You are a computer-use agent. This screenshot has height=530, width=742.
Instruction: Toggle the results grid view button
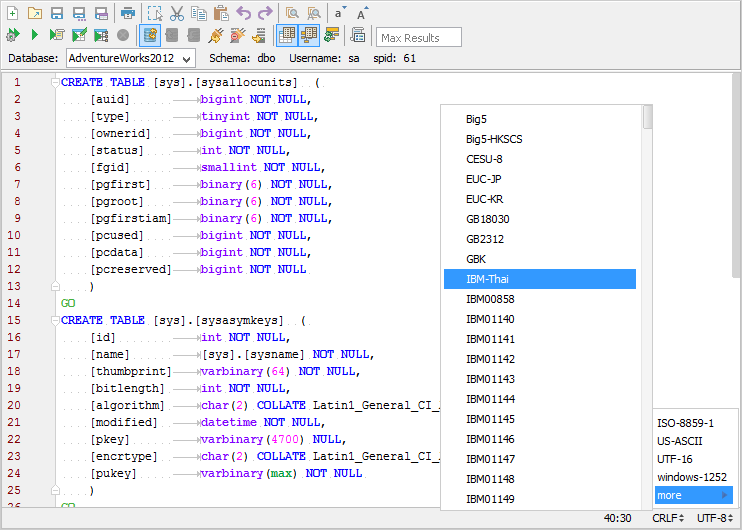(x=287, y=35)
